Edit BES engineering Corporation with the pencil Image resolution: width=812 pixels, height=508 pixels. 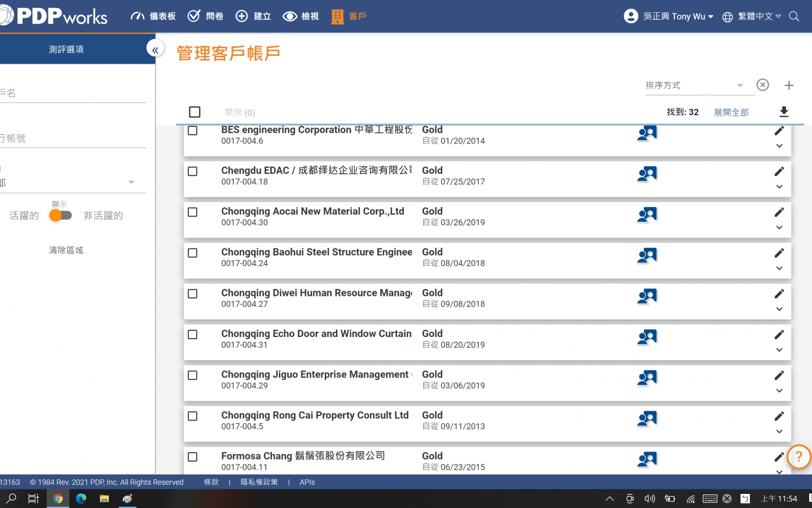tap(779, 131)
